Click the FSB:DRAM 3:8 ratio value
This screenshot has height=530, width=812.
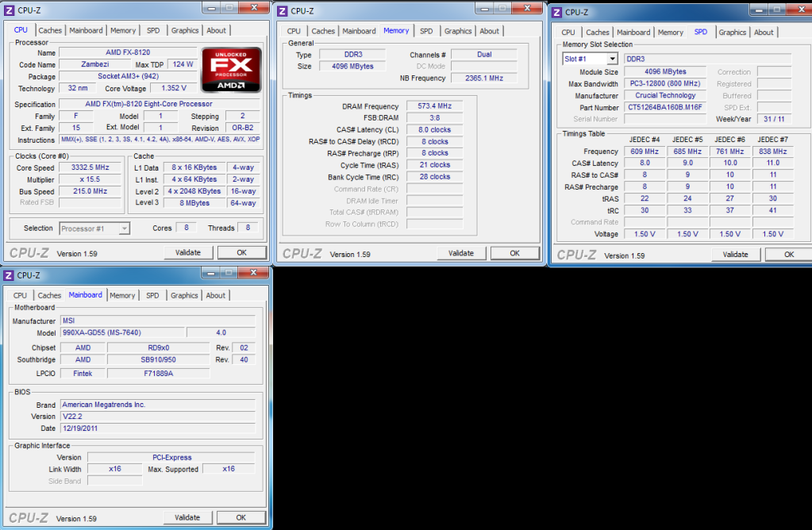pos(434,118)
